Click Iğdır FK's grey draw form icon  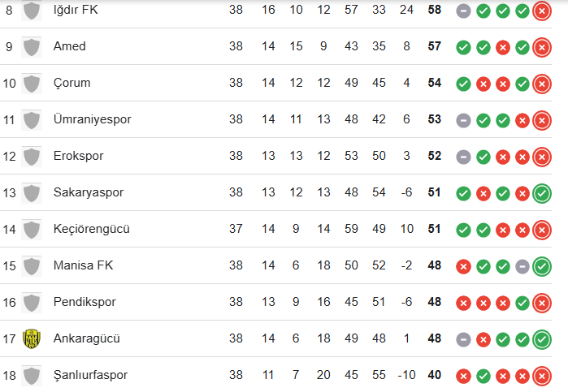pyautogui.click(x=463, y=11)
